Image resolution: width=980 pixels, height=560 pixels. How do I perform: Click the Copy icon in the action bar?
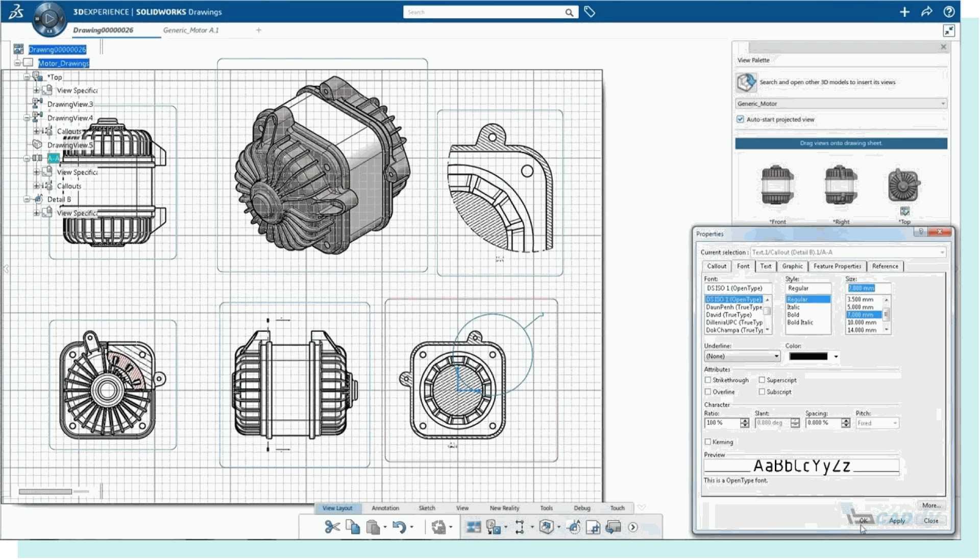[x=353, y=528]
